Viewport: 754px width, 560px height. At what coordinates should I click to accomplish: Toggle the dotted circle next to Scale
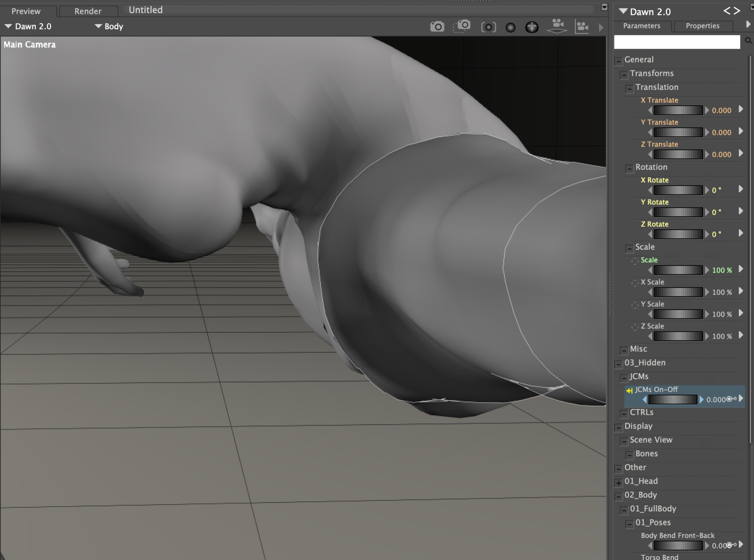pyautogui.click(x=635, y=261)
